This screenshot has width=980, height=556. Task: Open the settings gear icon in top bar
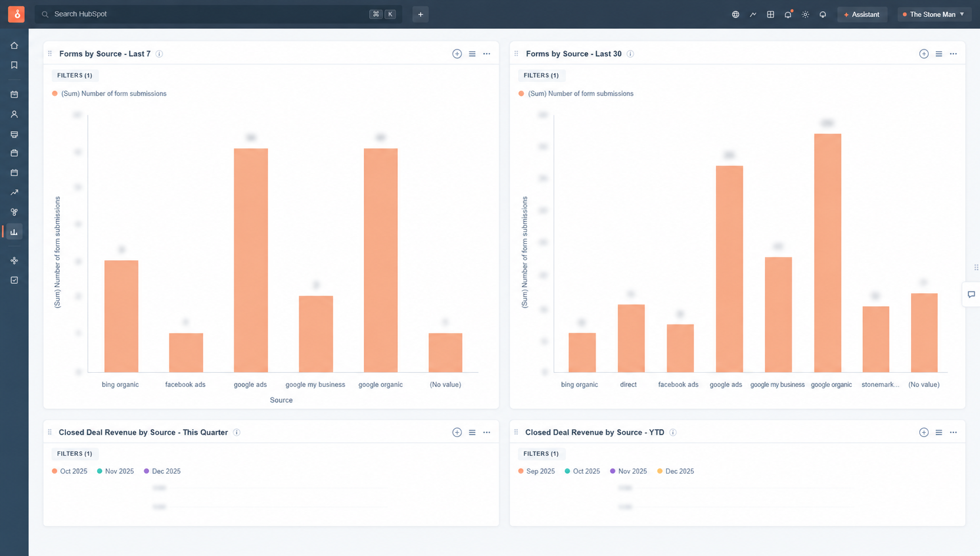(x=806, y=15)
